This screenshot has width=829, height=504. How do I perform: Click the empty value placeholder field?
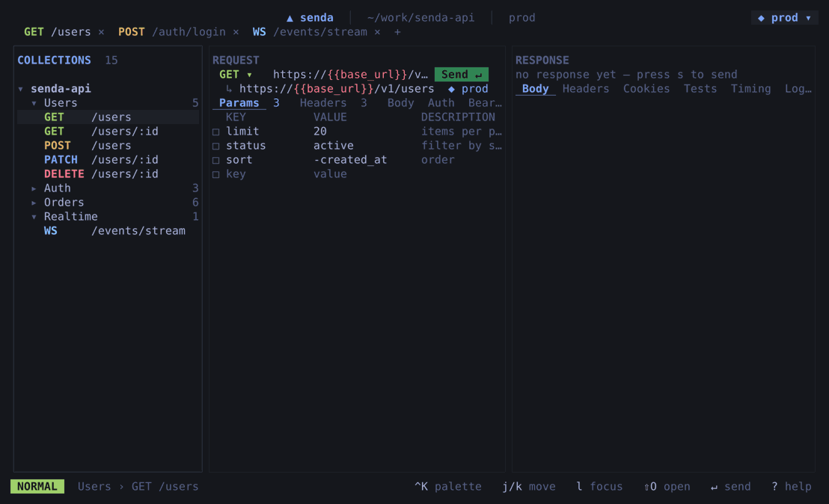pyautogui.click(x=330, y=174)
